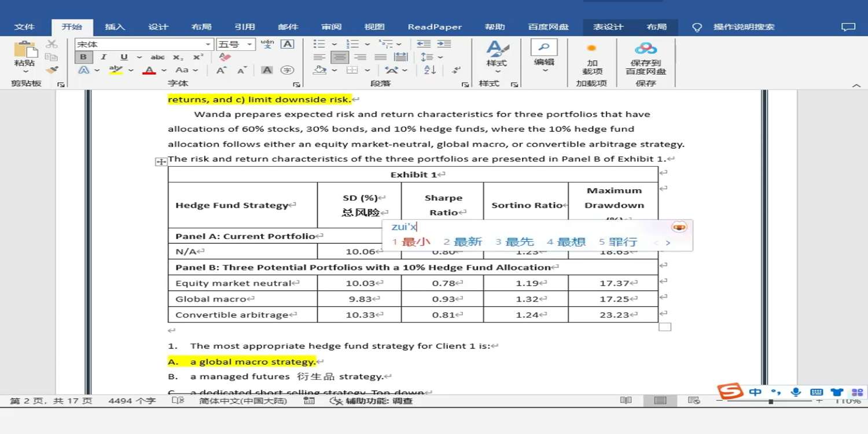Open the 审阅 ribbon tab
Screen dimensions: 868x434
(331, 27)
